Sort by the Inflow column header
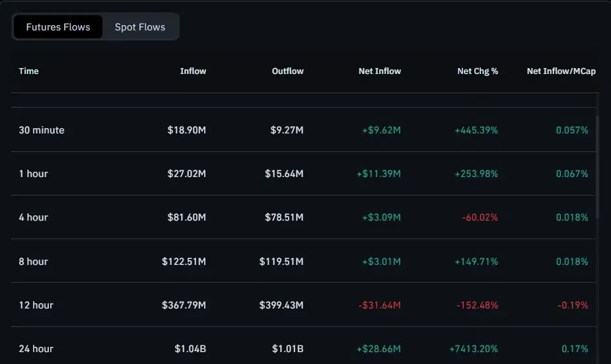 193,71
